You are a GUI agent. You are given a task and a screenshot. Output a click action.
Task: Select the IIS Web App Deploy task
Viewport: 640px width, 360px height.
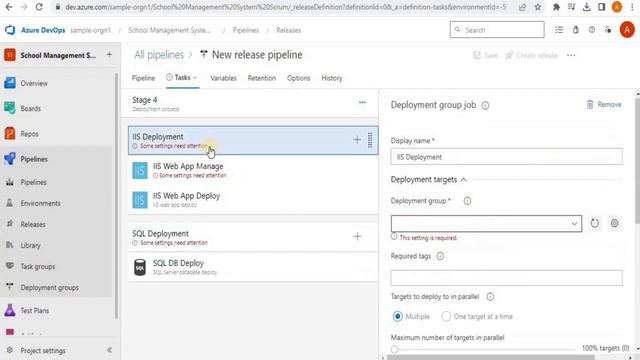click(253, 200)
